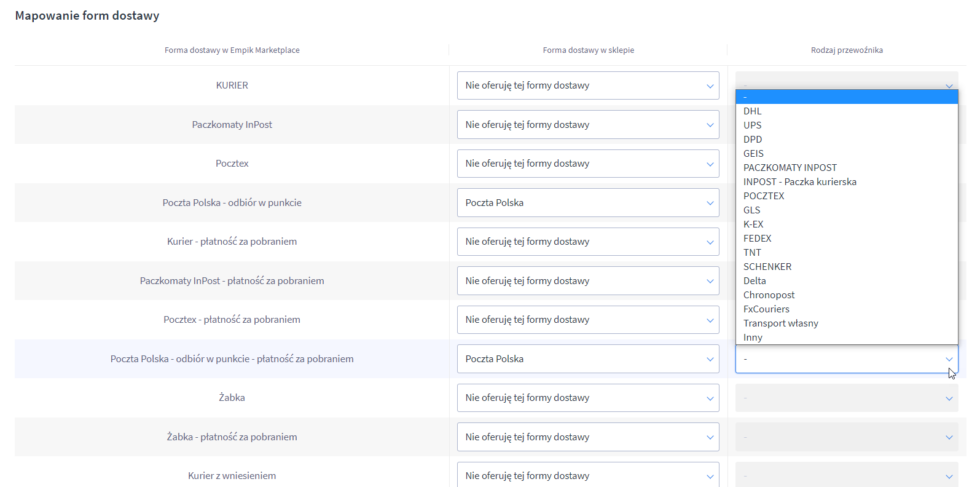Select POCZTEX in the carrier list

[x=764, y=196]
